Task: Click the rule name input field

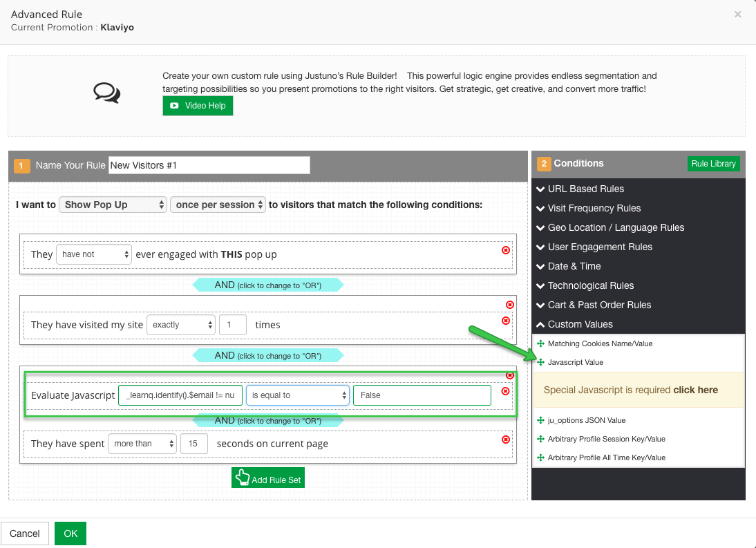Action: pyautogui.click(x=209, y=165)
